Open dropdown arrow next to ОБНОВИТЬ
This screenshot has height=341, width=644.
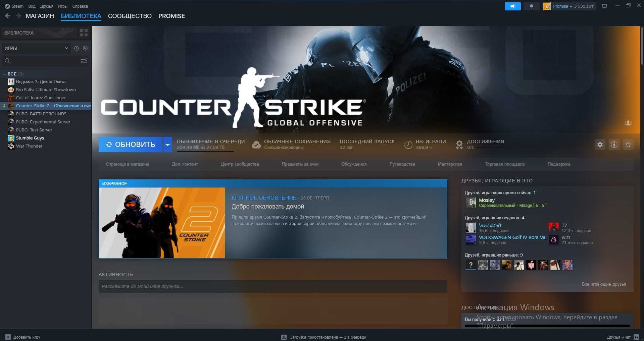[167, 145]
